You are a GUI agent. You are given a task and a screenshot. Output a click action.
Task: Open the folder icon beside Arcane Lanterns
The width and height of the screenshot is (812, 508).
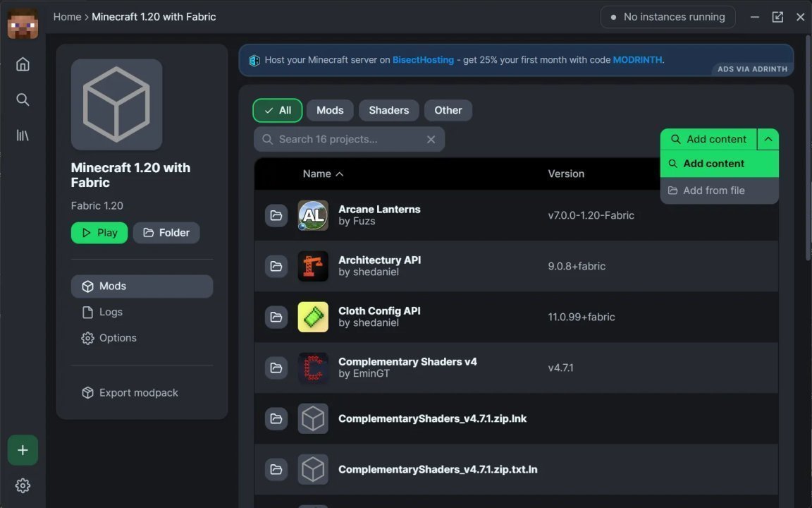[276, 215]
